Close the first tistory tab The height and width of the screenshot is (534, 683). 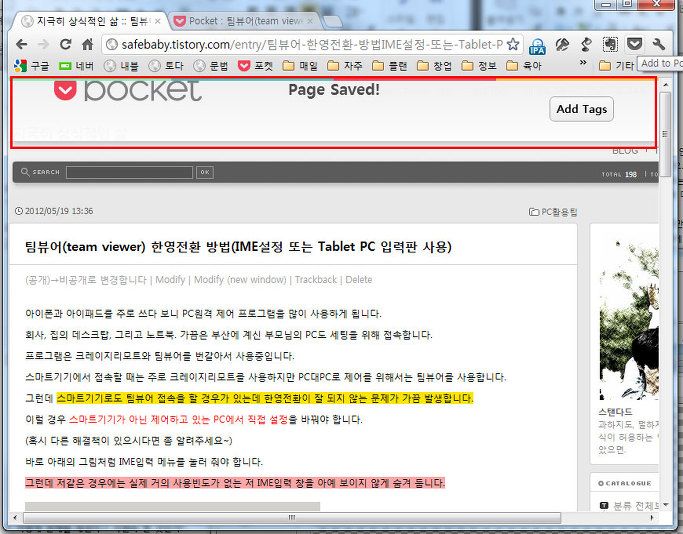[x=157, y=21]
